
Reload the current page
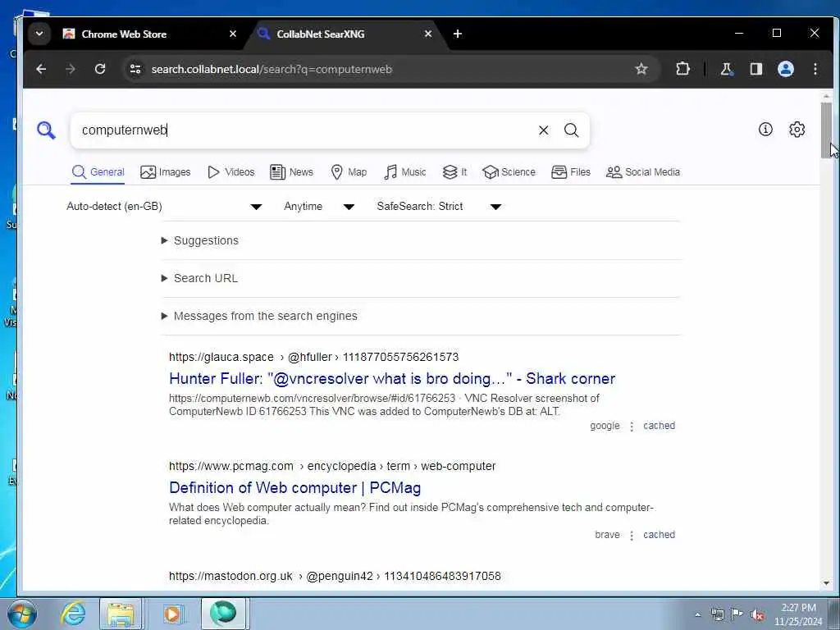[x=99, y=69]
